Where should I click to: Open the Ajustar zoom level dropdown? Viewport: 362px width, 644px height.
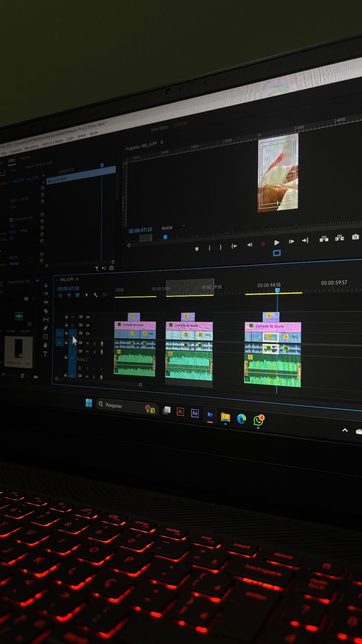174,227
